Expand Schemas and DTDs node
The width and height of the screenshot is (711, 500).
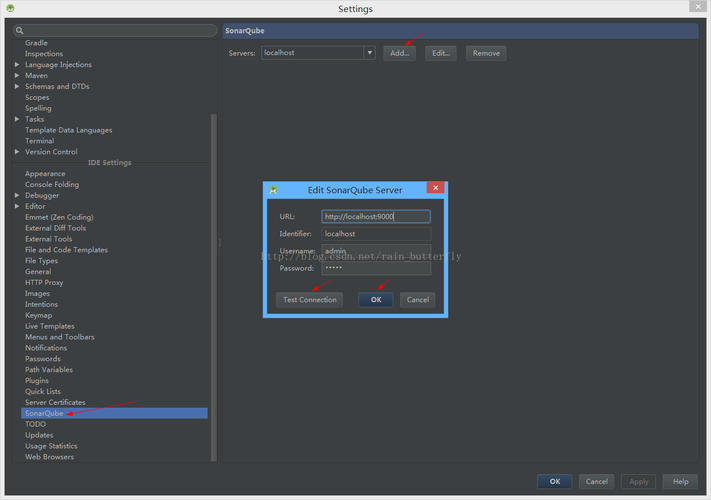pyautogui.click(x=17, y=86)
